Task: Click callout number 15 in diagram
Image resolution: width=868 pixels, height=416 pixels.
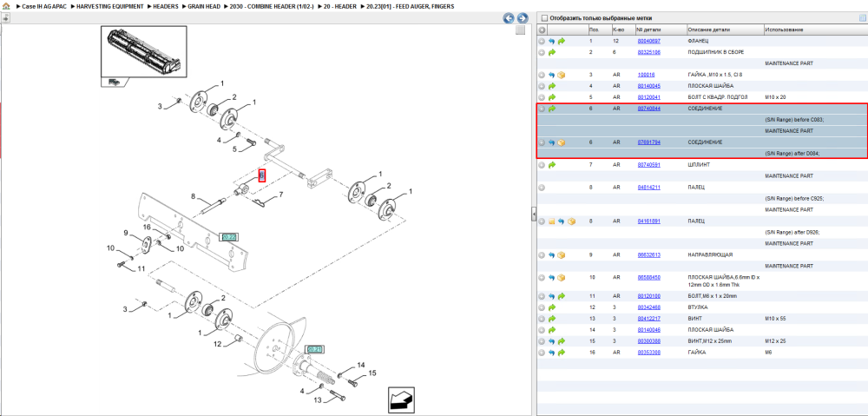Action: coord(372,373)
